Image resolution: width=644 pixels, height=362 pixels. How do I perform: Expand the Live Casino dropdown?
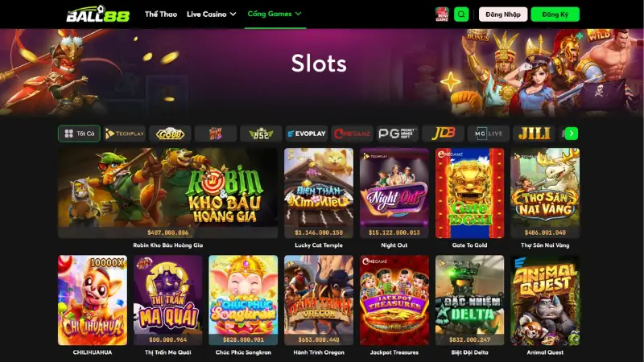point(211,14)
